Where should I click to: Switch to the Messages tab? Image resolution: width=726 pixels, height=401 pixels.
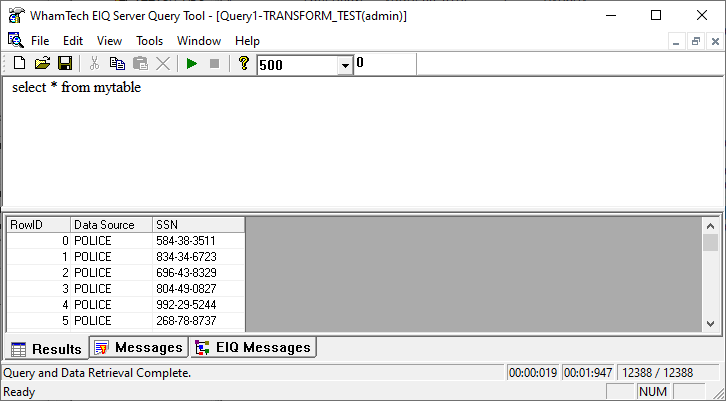point(138,347)
